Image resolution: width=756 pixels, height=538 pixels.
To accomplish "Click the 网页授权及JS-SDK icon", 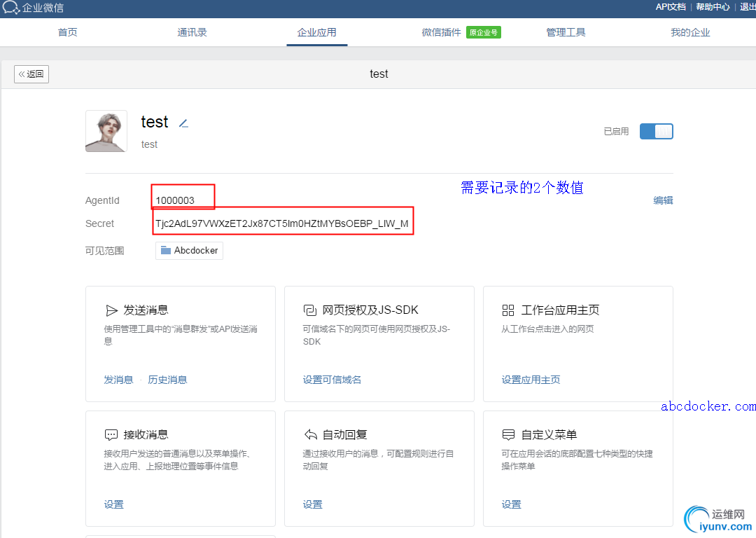I will point(310,310).
